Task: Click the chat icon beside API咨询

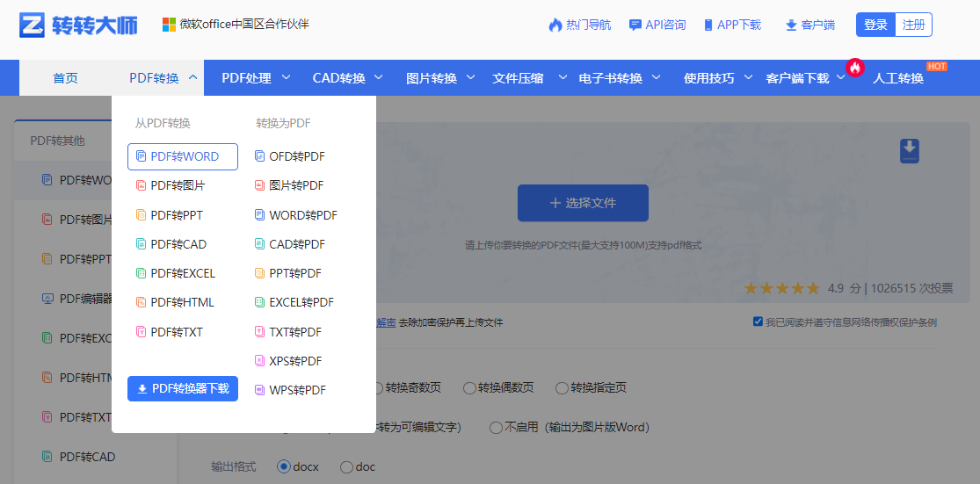Action: click(x=635, y=25)
